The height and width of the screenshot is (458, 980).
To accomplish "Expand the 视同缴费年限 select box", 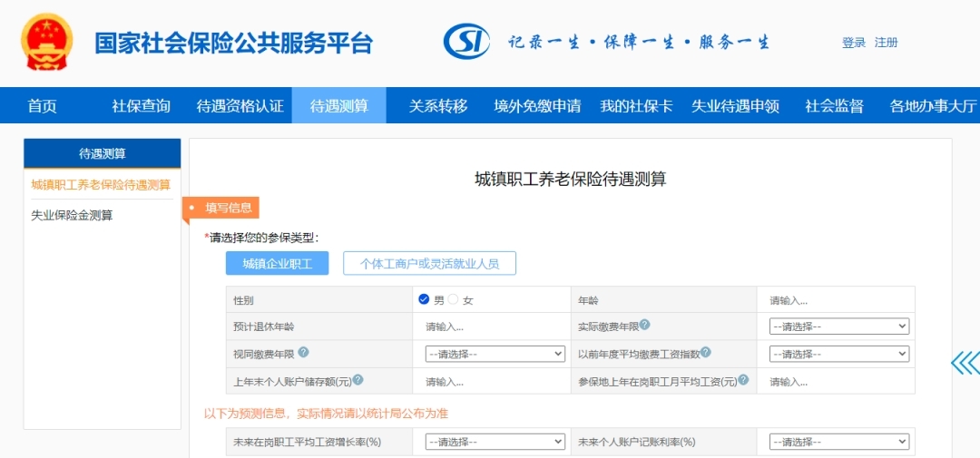I will [x=495, y=354].
